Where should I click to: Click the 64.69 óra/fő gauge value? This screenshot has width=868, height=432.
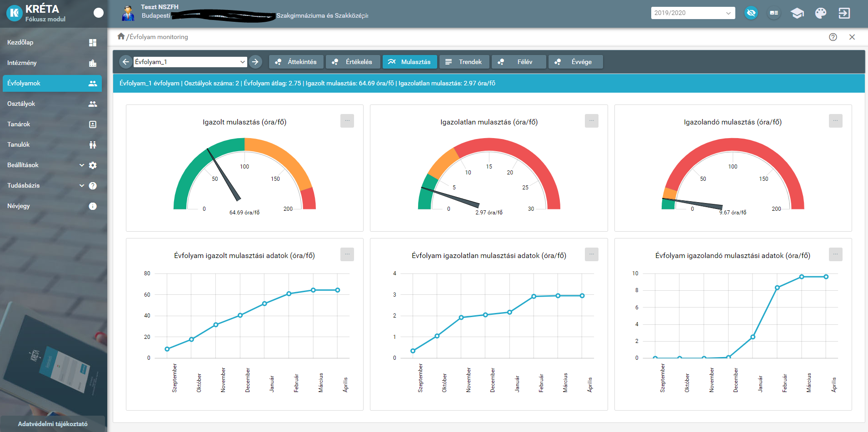(244, 213)
